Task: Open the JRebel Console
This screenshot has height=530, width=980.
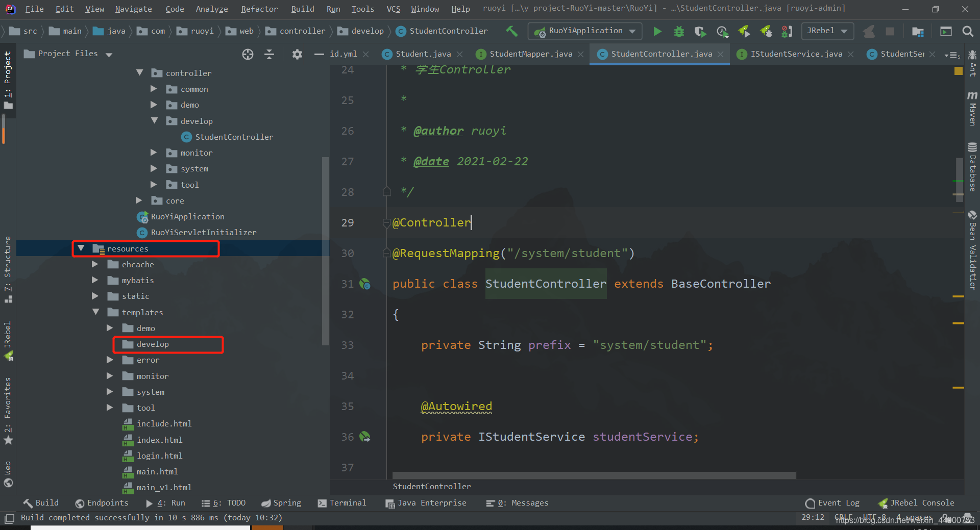Action: tap(916, 503)
